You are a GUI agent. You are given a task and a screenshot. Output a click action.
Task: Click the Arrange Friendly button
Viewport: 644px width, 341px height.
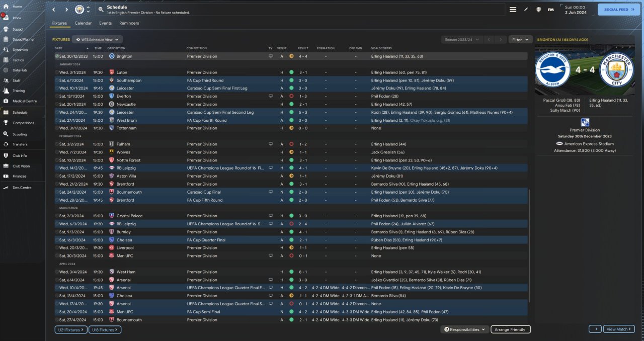pyautogui.click(x=510, y=329)
